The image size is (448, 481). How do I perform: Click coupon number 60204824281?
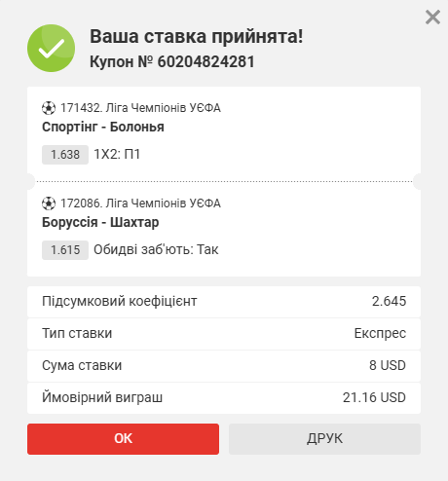[x=206, y=61]
